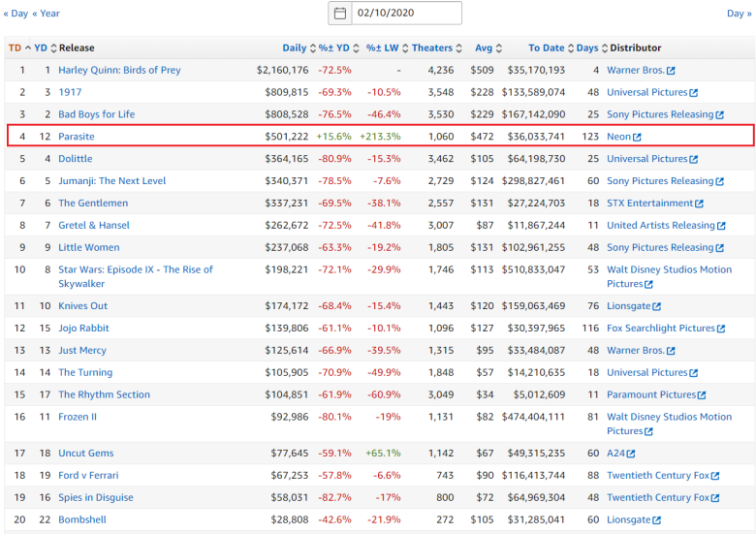This screenshot has height=534, width=756.
Task: Click external link icon next to Neon
Action: 638,138
